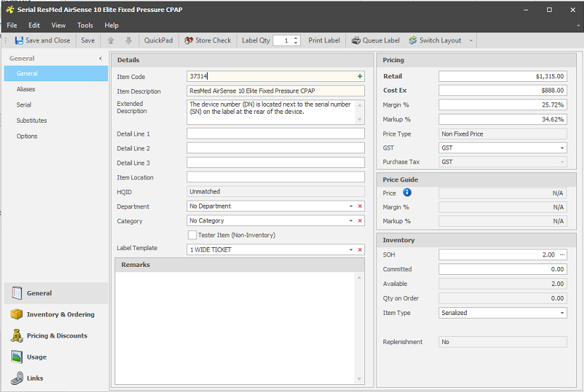Click the Switch Layout text
Screen dimensions: 584x392
point(440,41)
